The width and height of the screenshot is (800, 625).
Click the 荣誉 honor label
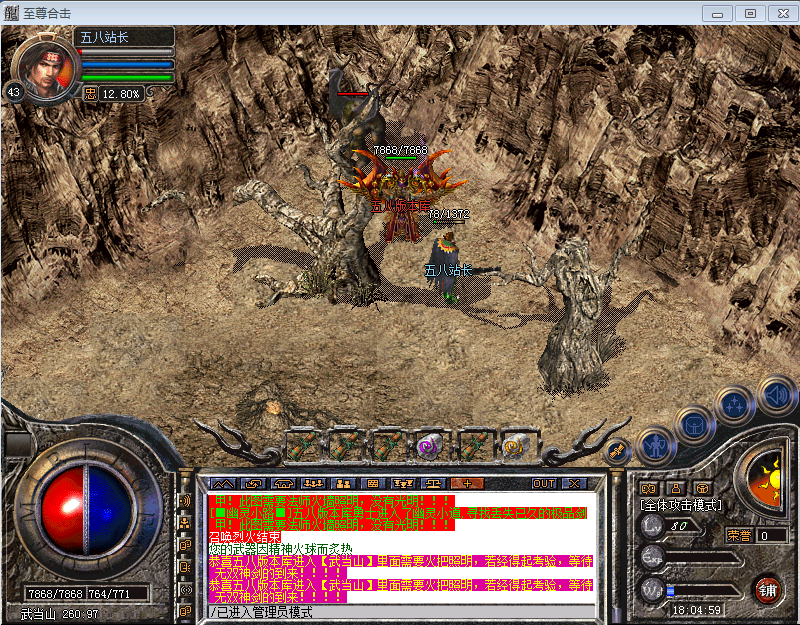[739, 535]
